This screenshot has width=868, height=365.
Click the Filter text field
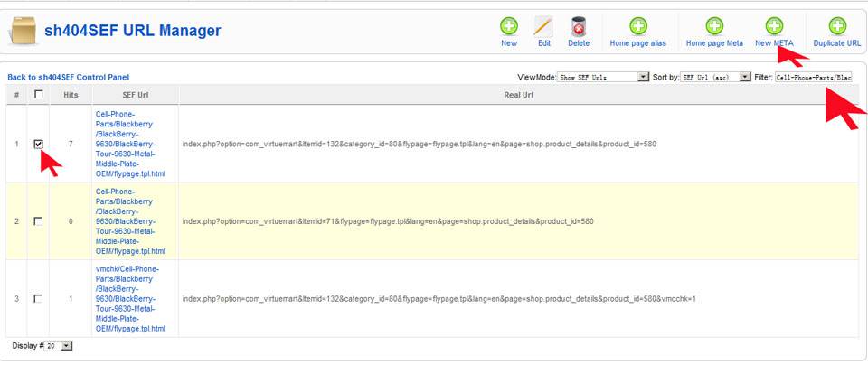(x=812, y=78)
